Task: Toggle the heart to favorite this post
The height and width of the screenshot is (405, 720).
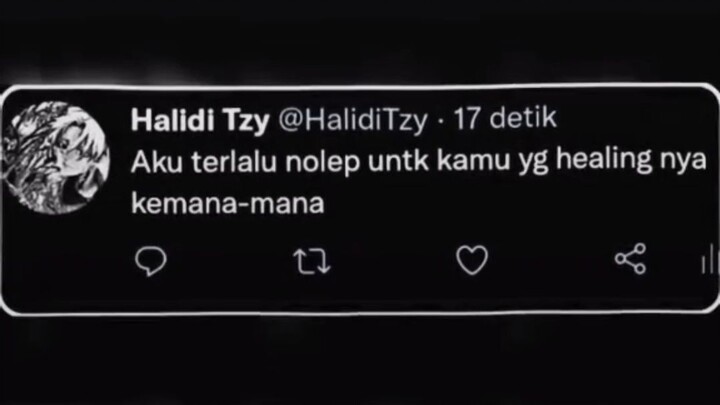Action: (472, 260)
